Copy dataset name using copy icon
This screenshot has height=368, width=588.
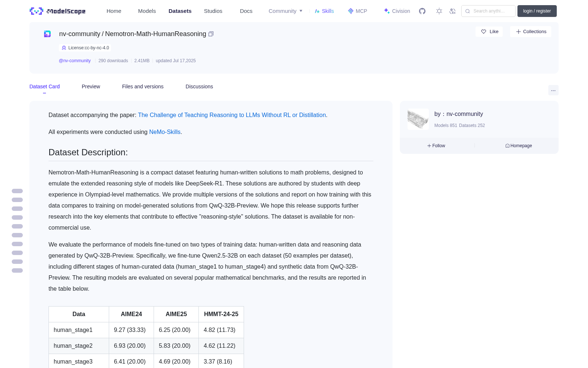pos(211,34)
